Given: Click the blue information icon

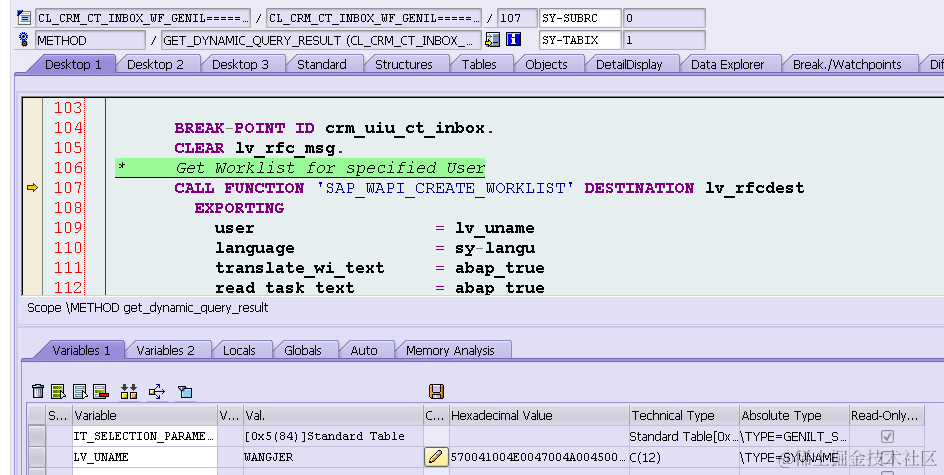Looking at the screenshot, I should point(514,40).
